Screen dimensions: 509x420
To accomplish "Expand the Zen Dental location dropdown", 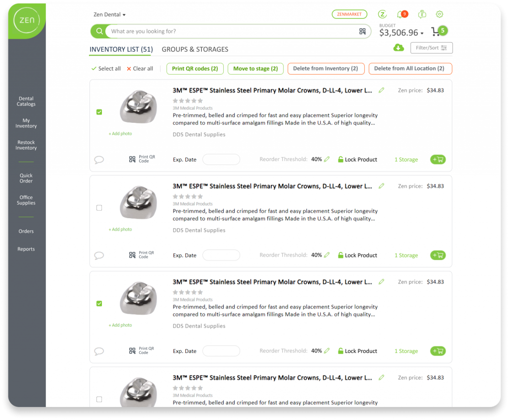I will (x=110, y=15).
